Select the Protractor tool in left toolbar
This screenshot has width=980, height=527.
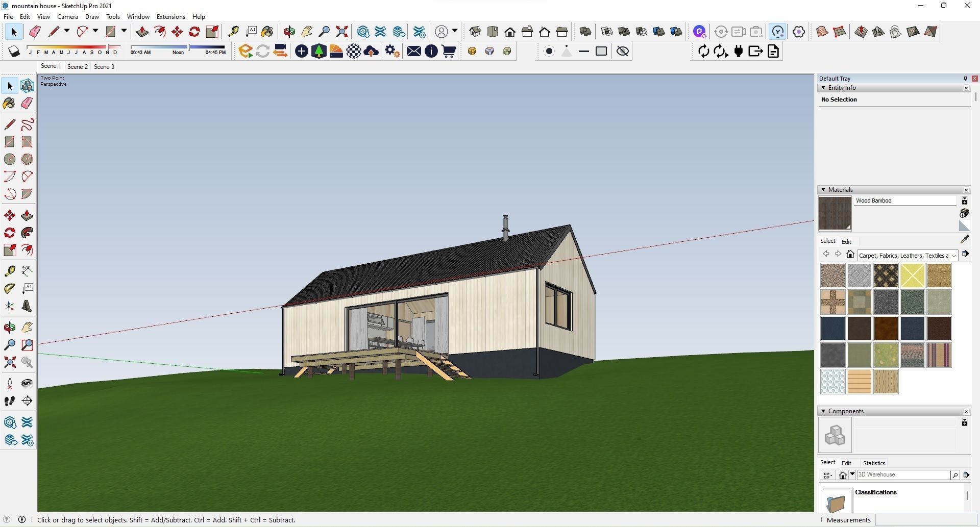10,289
